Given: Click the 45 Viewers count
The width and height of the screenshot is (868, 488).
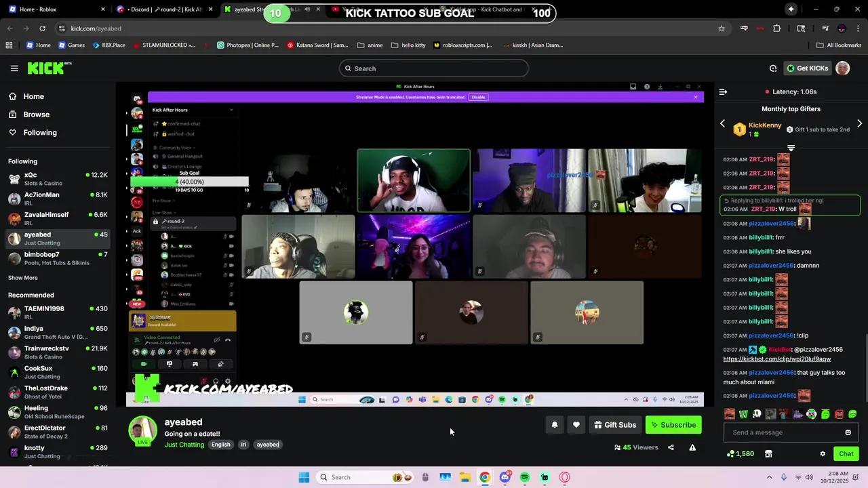Looking at the screenshot, I should click(x=636, y=447).
